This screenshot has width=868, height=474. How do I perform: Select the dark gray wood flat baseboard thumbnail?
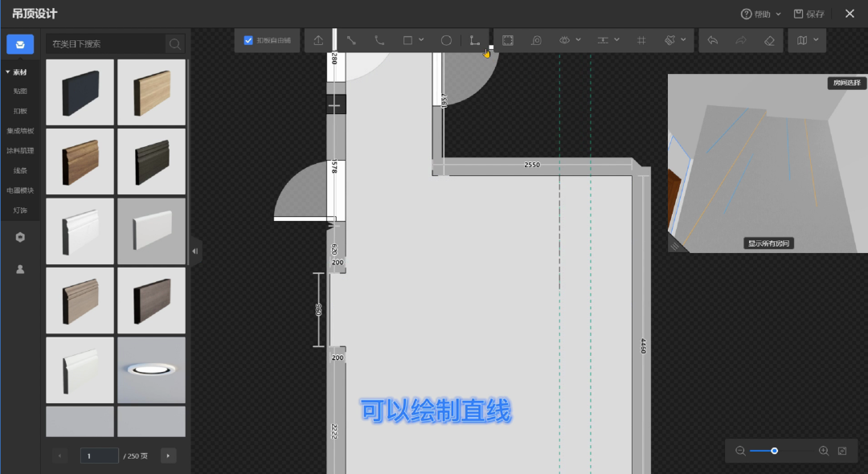pyautogui.click(x=152, y=300)
